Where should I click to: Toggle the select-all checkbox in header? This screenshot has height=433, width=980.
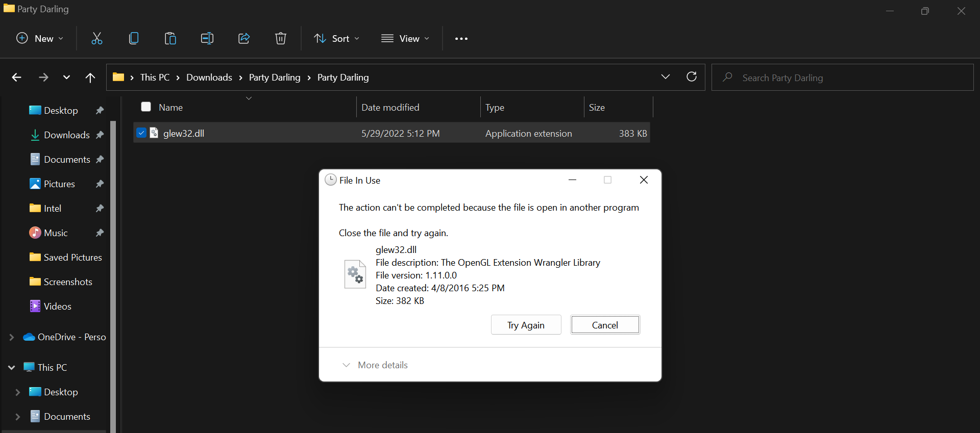[x=146, y=107]
